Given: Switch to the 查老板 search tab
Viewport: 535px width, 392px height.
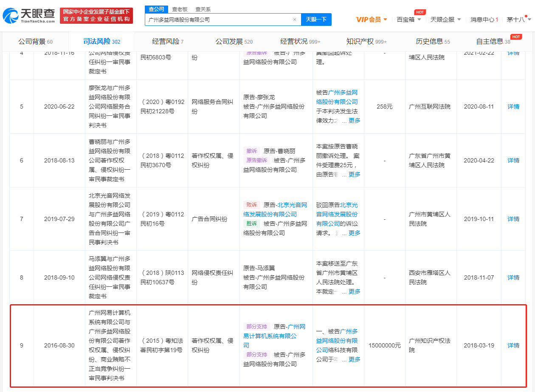Looking at the screenshot, I should [x=180, y=9].
